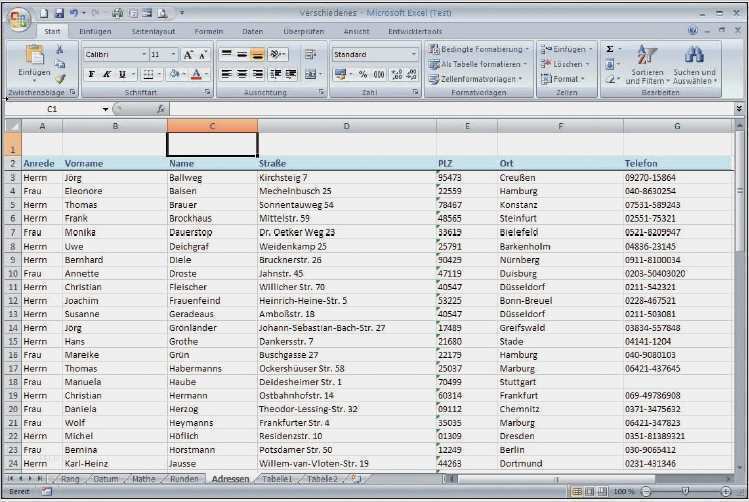Image resolution: width=749 pixels, height=502 pixels.
Task: Switch to the Formeln ribbon tab
Action: point(209,31)
